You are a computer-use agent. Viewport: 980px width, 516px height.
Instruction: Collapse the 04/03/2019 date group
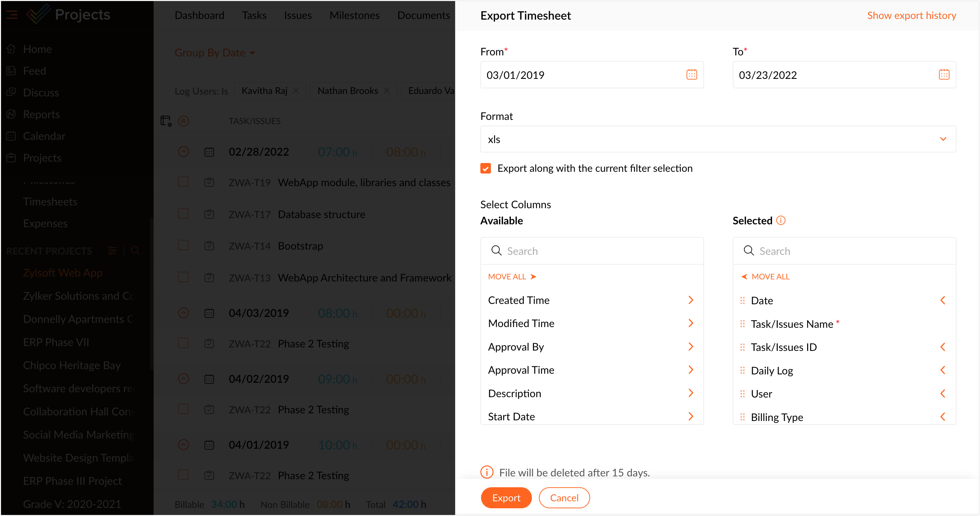coord(184,313)
